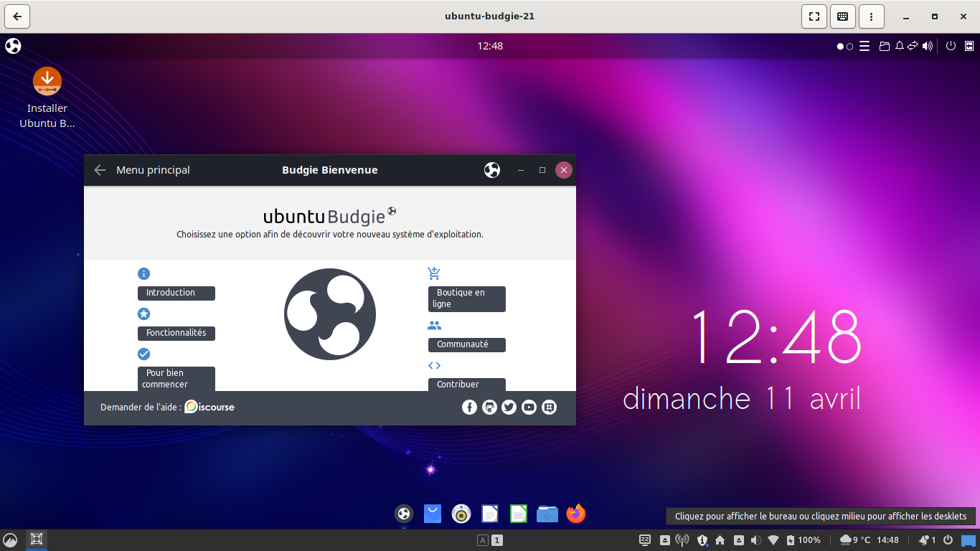Open the top panel volume applet

coord(928,47)
